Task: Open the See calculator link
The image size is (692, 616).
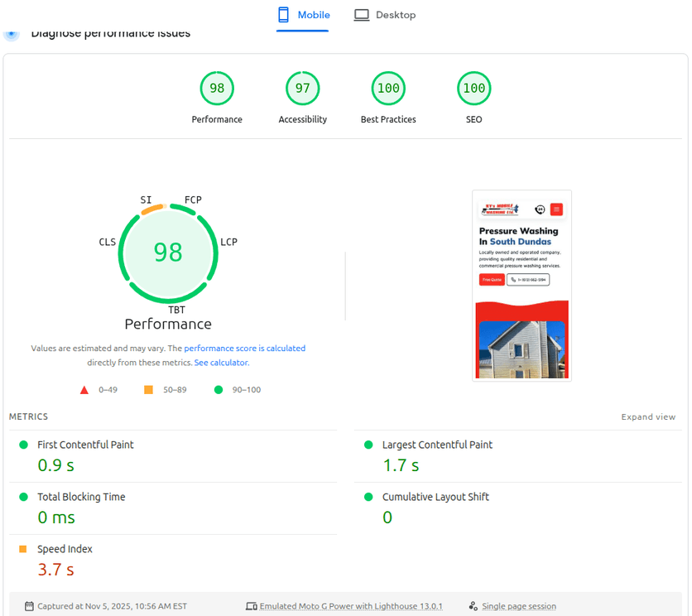Action: pyautogui.click(x=220, y=362)
